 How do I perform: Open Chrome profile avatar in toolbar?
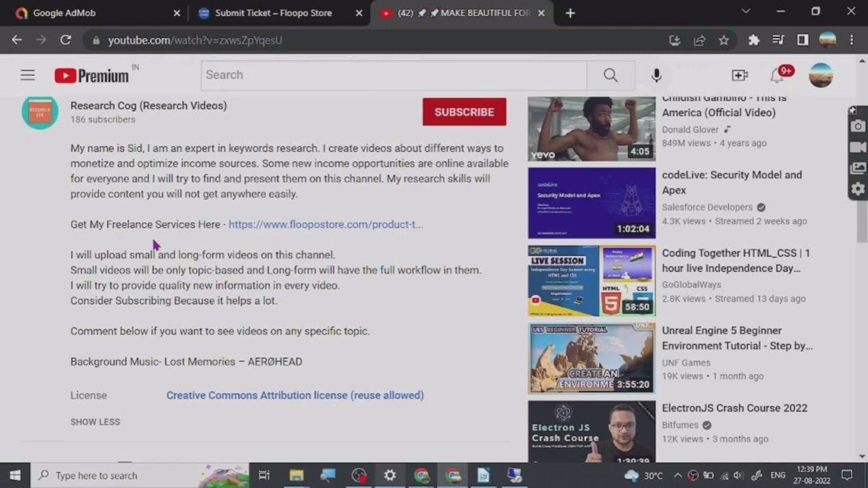[x=827, y=40]
